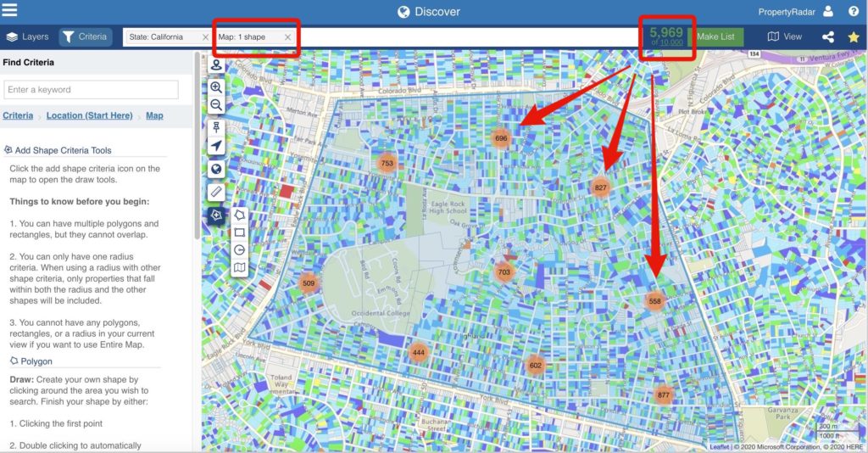Open the hamburger main menu
The width and height of the screenshot is (868, 453).
pos(9,9)
